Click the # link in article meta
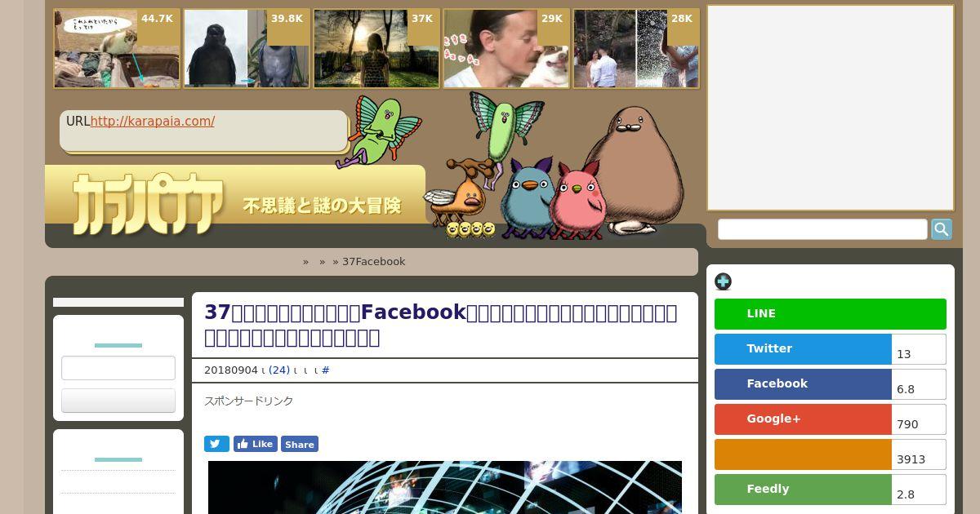Viewport: 980px width, 514px height. pos(326,370)
